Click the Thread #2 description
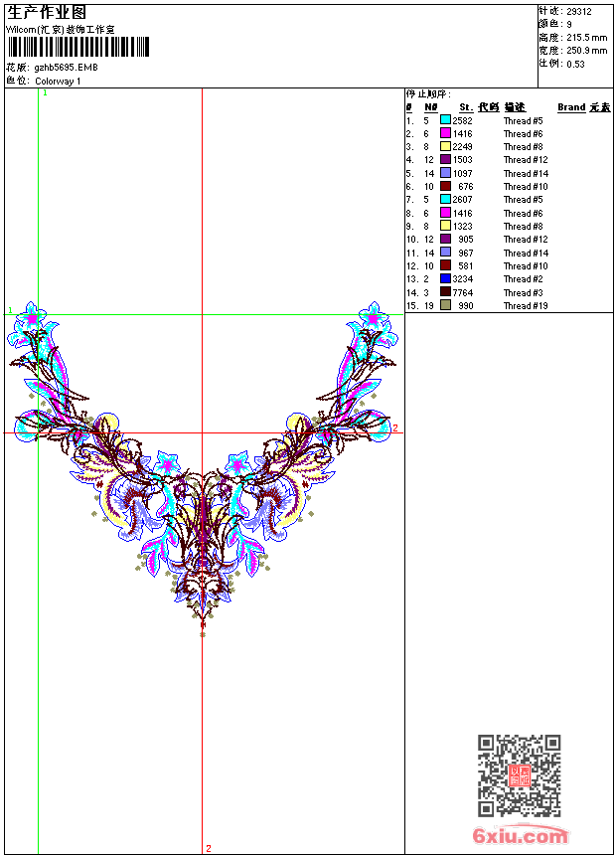The height and width of the screenshot is (855, 616). point(524,279)
